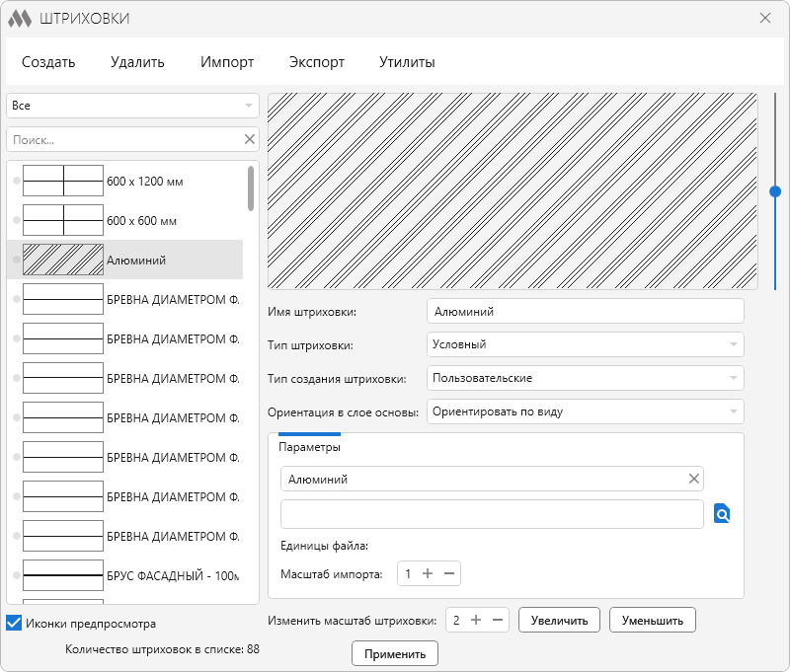The height and width of the screenshot is (672, 790).
Task: Open the Все category filter dropdown
Action: pos(132,106)
